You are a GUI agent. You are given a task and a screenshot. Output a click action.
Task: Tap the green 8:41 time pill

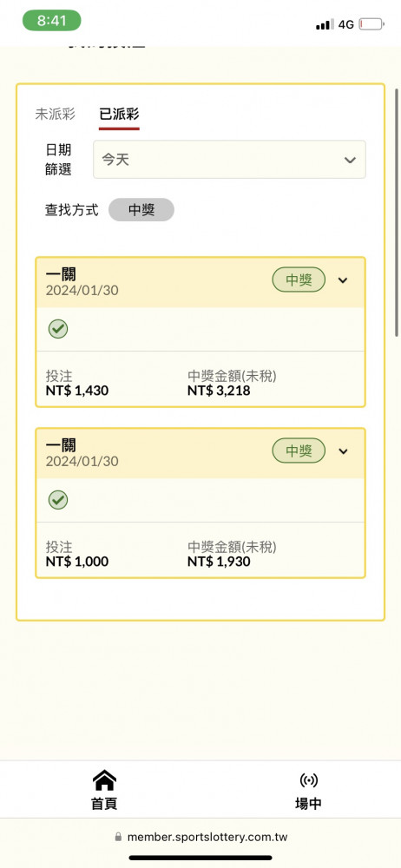click(x=51, y=21)
